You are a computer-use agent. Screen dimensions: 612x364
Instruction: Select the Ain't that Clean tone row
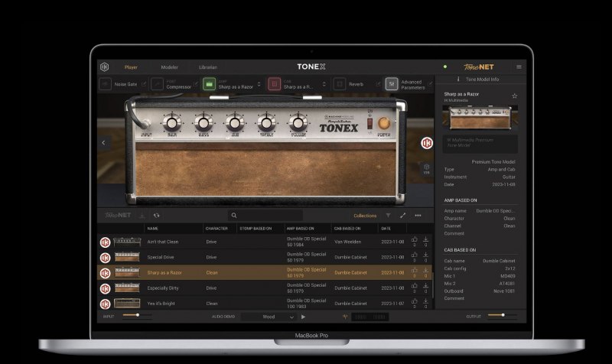[265, 242]
